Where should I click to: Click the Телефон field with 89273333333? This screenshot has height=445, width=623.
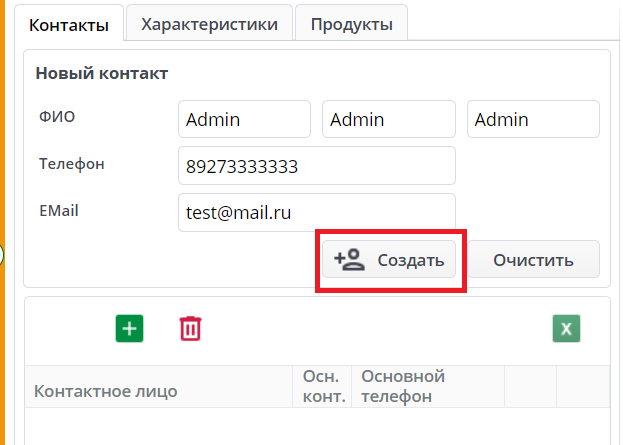316,166
